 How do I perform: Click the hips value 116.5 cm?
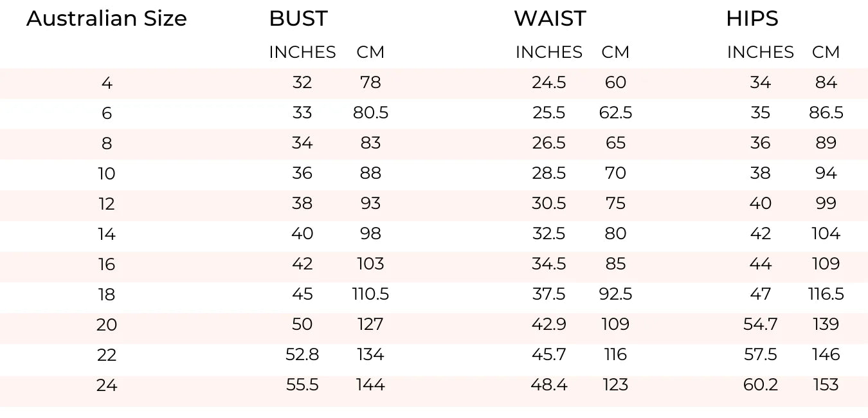pos(826,295)
